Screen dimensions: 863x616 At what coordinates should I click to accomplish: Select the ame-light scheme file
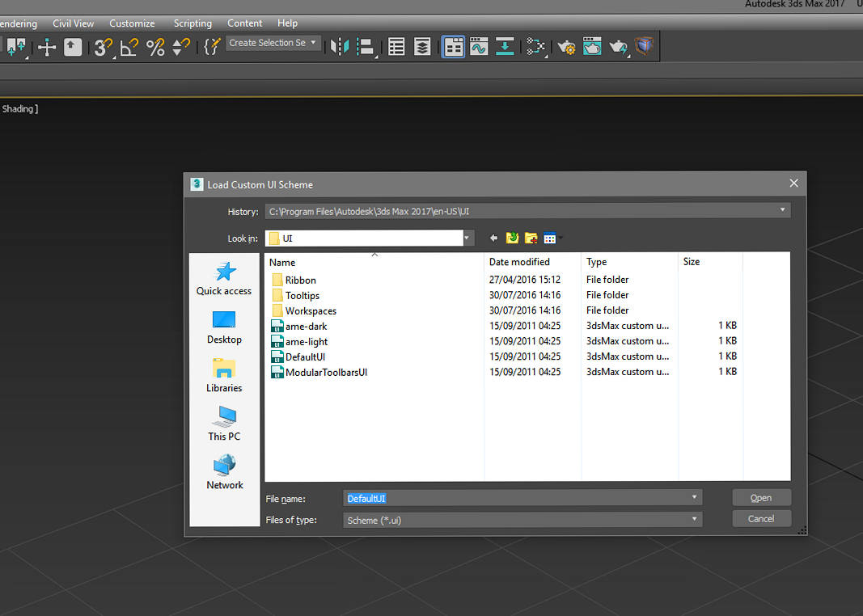click(x=299, y=342)
